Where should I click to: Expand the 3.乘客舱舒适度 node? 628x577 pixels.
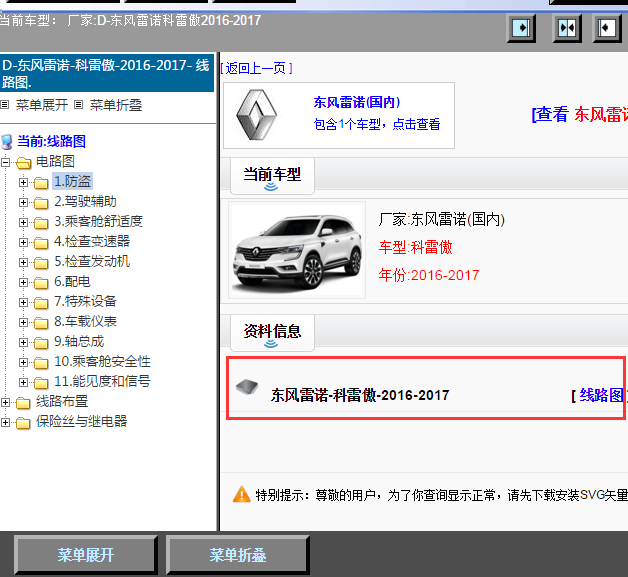(x=23, y=222)
